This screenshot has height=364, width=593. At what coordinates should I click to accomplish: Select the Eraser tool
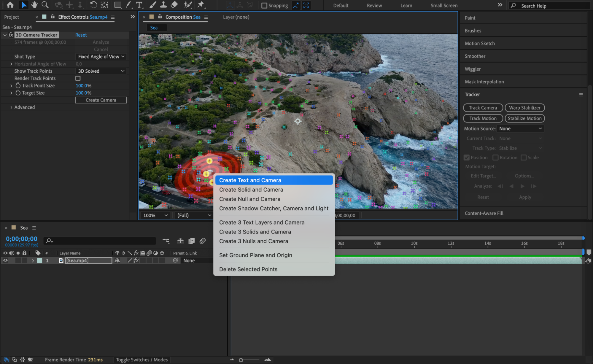[174, 5]
